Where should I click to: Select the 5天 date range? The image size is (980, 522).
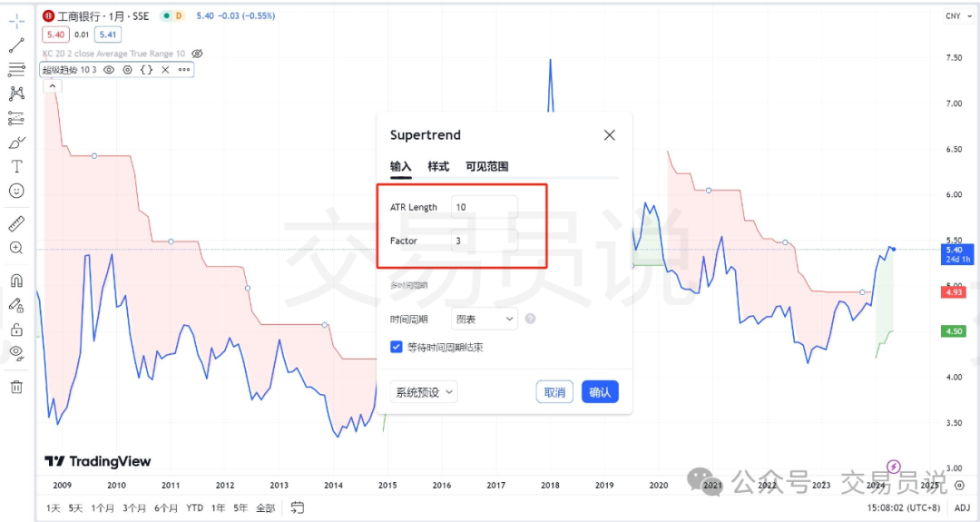tap(75, 508)
